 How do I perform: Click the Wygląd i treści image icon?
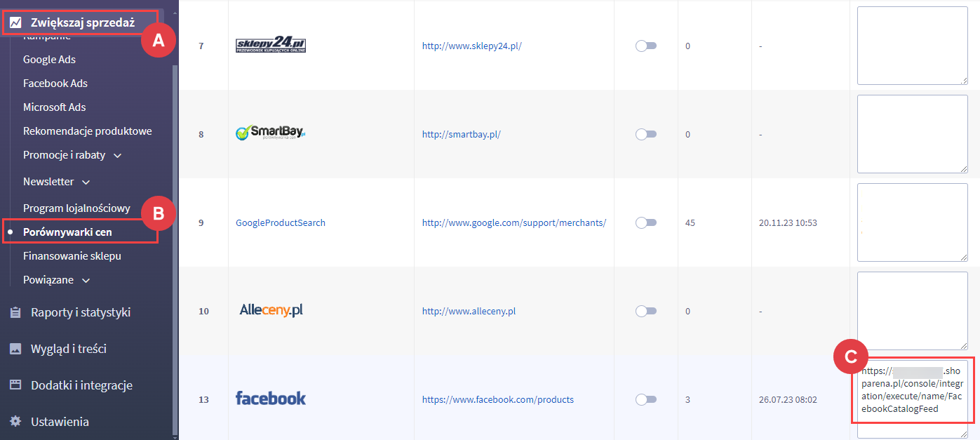(15, 349)
